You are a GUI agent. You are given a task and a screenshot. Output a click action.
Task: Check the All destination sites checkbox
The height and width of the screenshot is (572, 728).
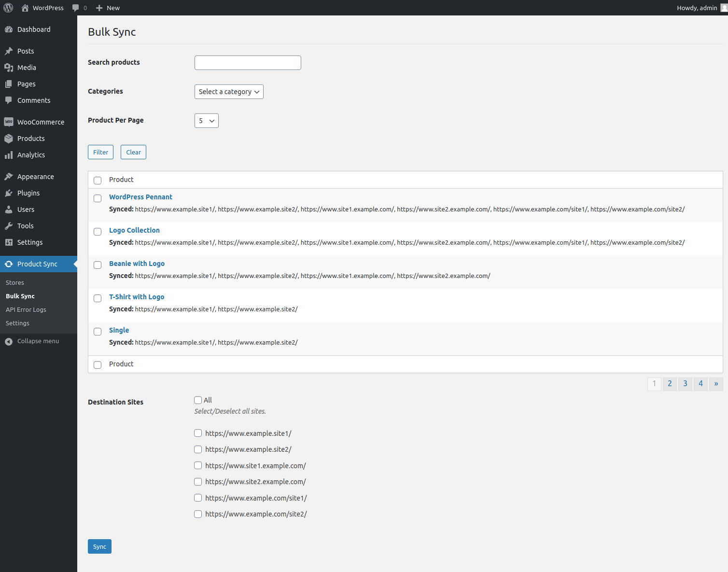(x=198, y=400)
